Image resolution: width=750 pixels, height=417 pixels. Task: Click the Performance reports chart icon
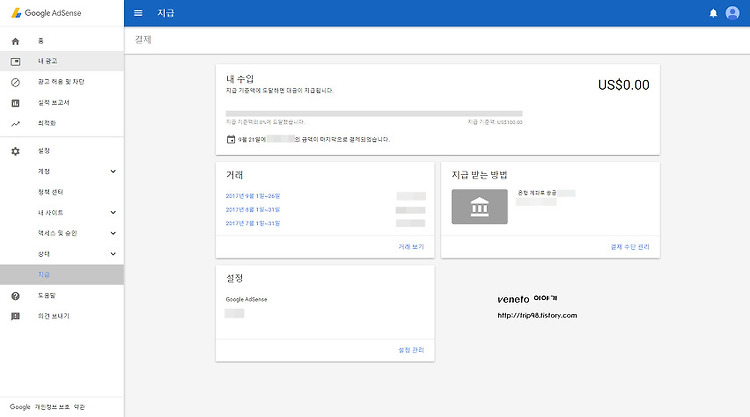[15, 103]
